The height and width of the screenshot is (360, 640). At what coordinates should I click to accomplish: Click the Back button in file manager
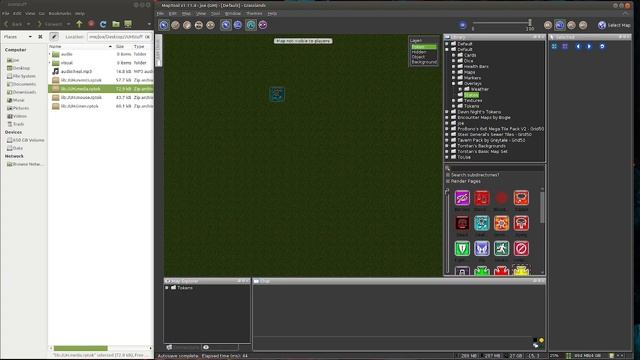[x=13, y=24]
